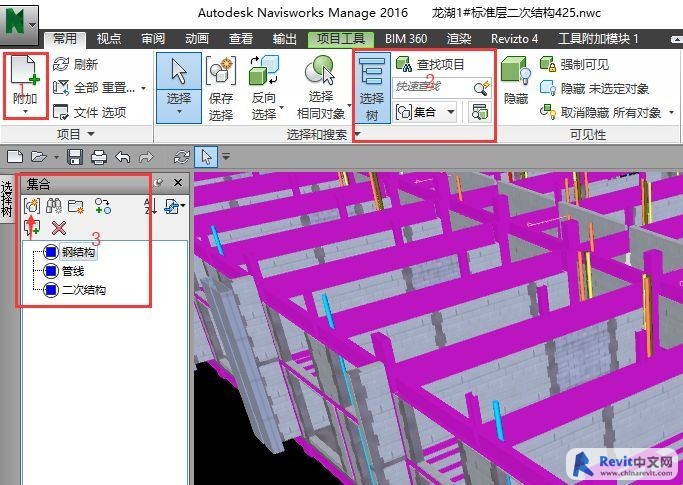The width and height of the screenshot is (683, 485).
Task: Click the new file icon in quick access toolbar
Action: click(15, 156)
